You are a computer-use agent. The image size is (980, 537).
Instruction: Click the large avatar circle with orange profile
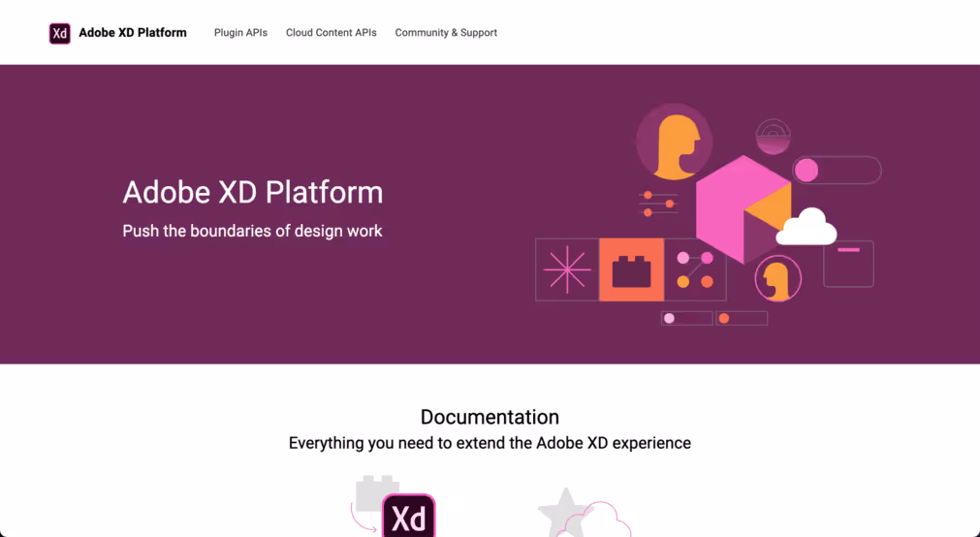675,142
